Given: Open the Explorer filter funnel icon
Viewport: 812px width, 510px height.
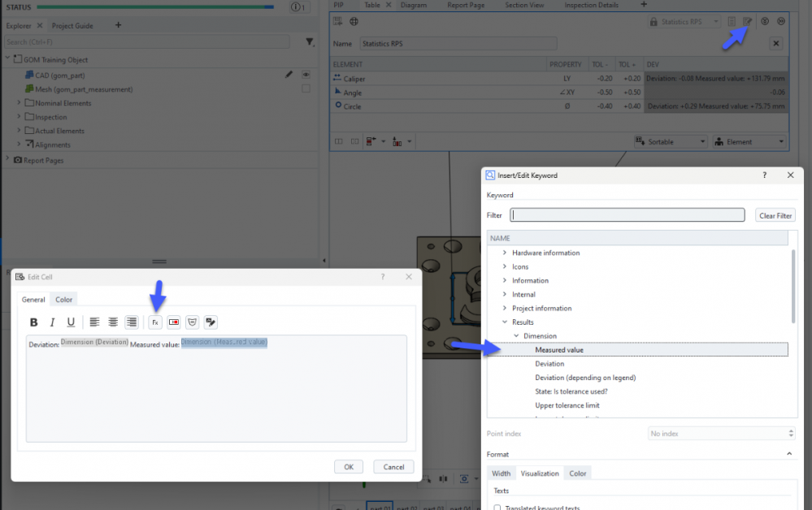Looking at the screenshot, I should click(310, 41).
